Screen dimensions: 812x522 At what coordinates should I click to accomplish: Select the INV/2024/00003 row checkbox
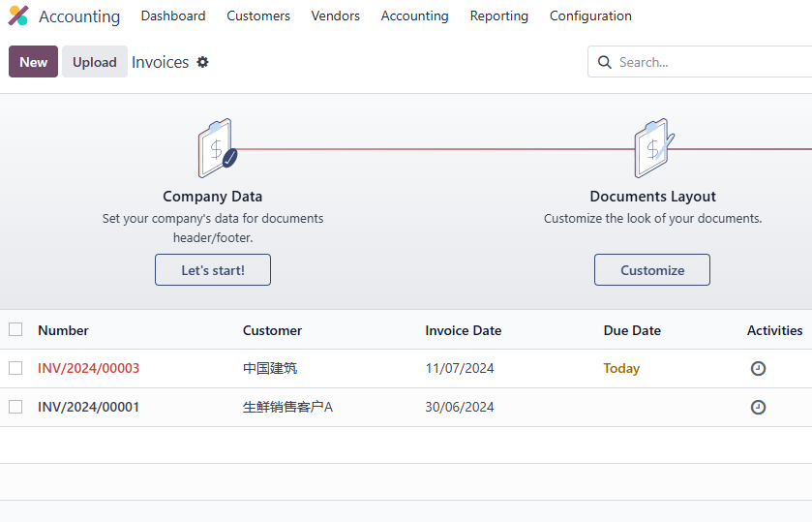(15, 368)
